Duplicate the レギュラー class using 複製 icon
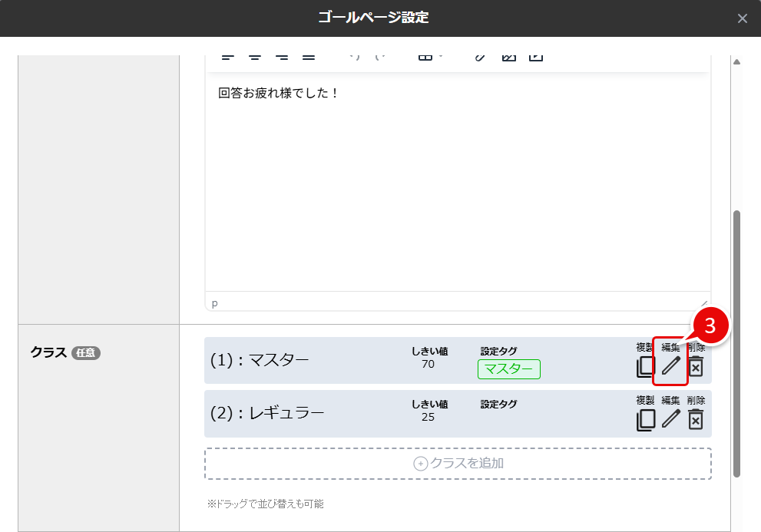 point(646,419)
